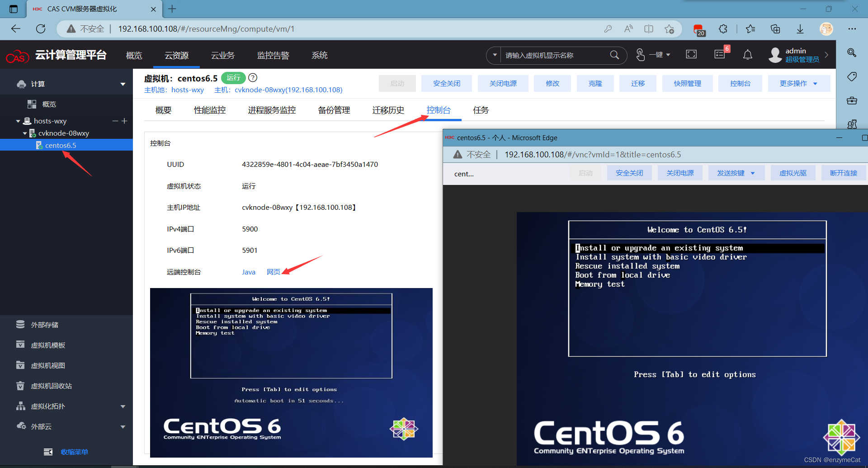Switch to the 迁移历史 tab
This screenshot has width=868, height=468.
pos(388,110)
